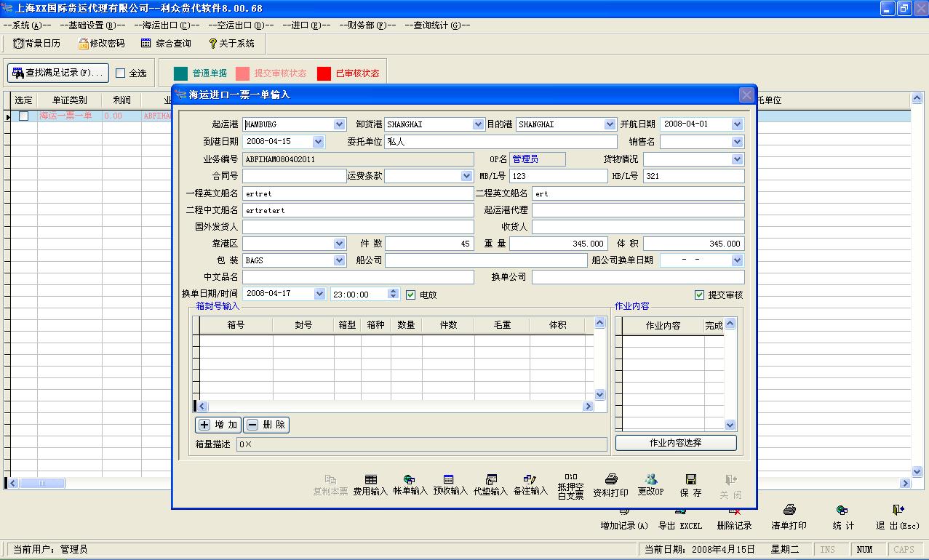Image resolution: width=929 pixels, height=560 pixels.
Task: Open the 船公司换单日期 dropdown
Action: (x=738, y=260)
